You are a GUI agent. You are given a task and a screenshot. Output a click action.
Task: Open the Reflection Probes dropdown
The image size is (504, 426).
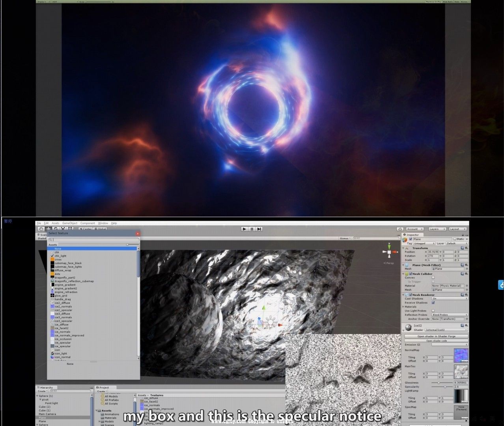pyautogui.click(x=450, y=315)
